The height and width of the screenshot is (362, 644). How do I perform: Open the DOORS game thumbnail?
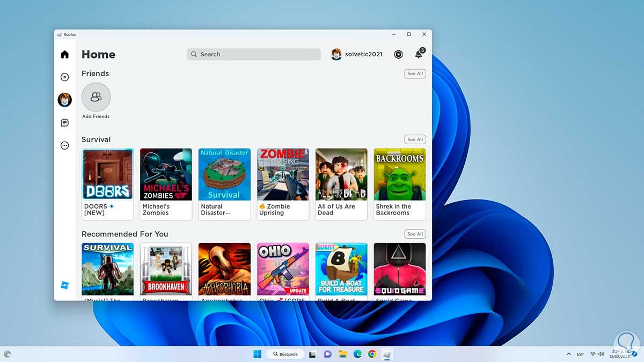click(x=108, y=174)
